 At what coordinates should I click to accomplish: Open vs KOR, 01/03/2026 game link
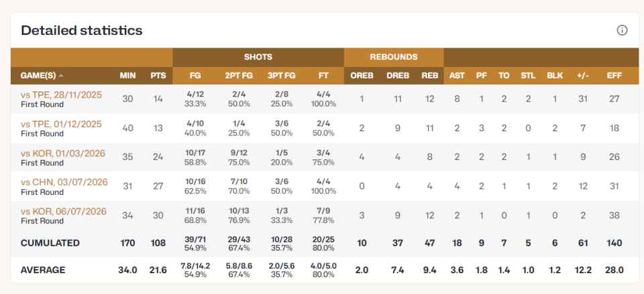tap(63, 153)
